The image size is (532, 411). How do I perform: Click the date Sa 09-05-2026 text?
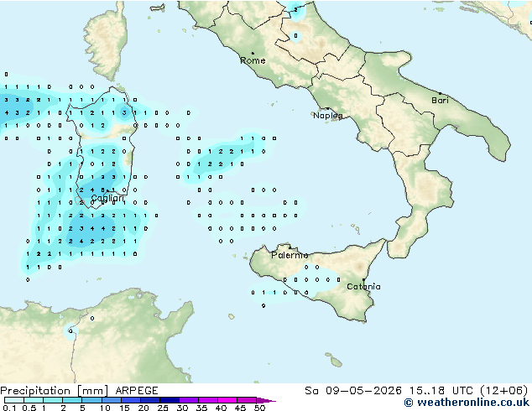click(353, 391)
